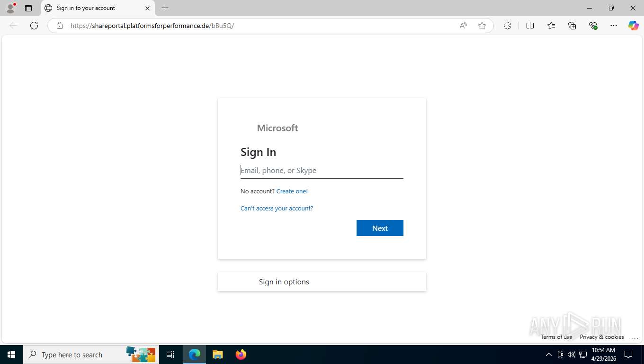This screenshot has height=364, width=644.
Task: Open Collections panel
Action: tap(572, 26)
